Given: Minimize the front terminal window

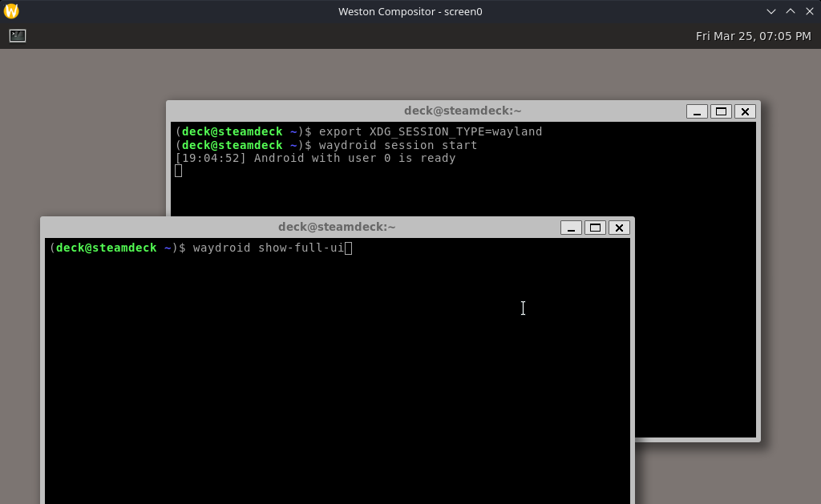Looking at the screenshot, I should click(571, 228).
